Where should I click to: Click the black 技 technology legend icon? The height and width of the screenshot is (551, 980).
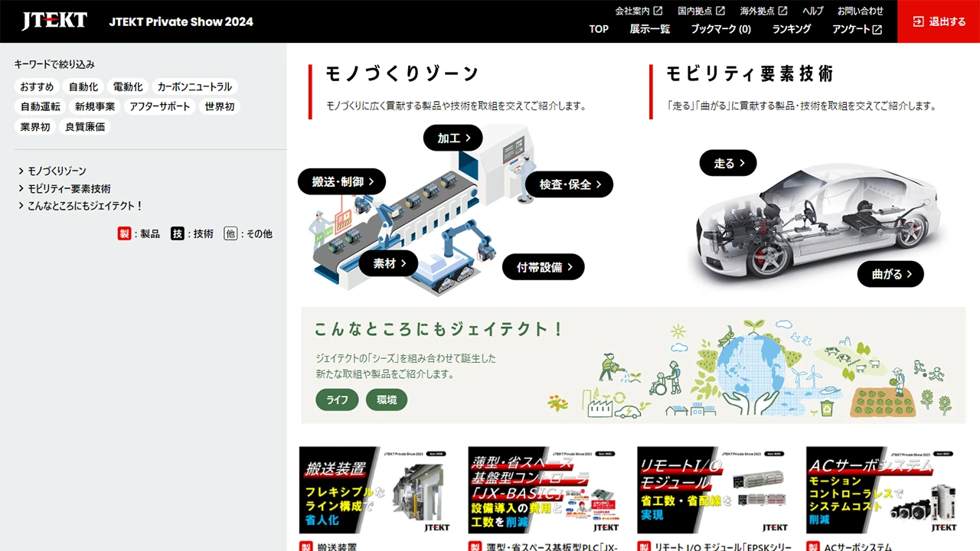tap(178, 233)
